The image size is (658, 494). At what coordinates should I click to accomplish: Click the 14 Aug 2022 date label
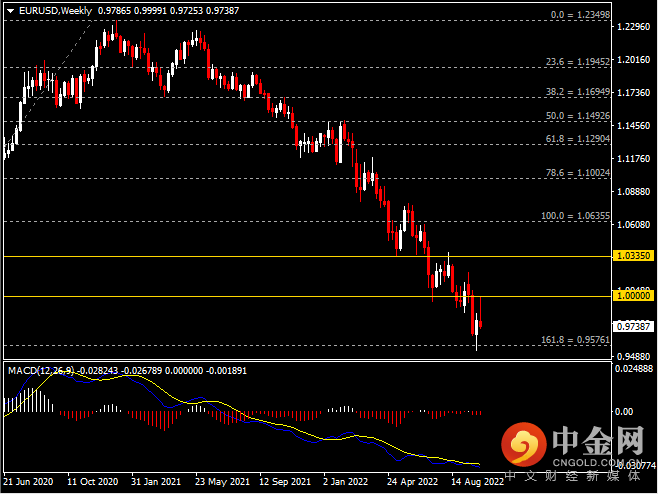[x=478, y=482]
